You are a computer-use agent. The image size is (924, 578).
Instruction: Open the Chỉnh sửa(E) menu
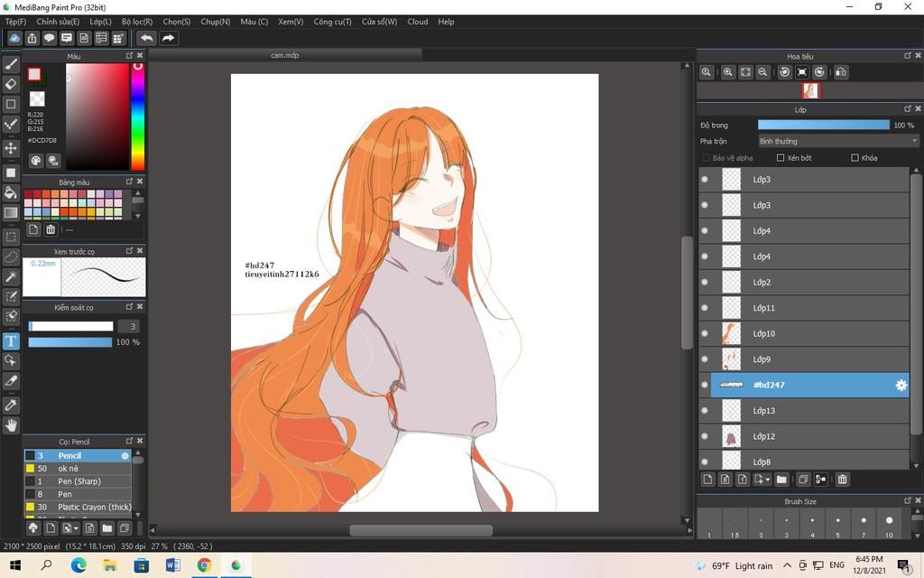(x=58, y=22)
